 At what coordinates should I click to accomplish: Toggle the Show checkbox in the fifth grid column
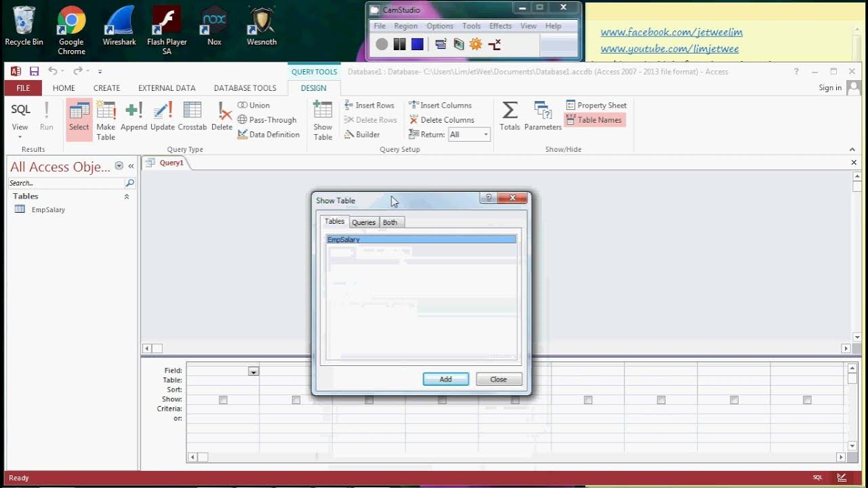tap(515, 400)
